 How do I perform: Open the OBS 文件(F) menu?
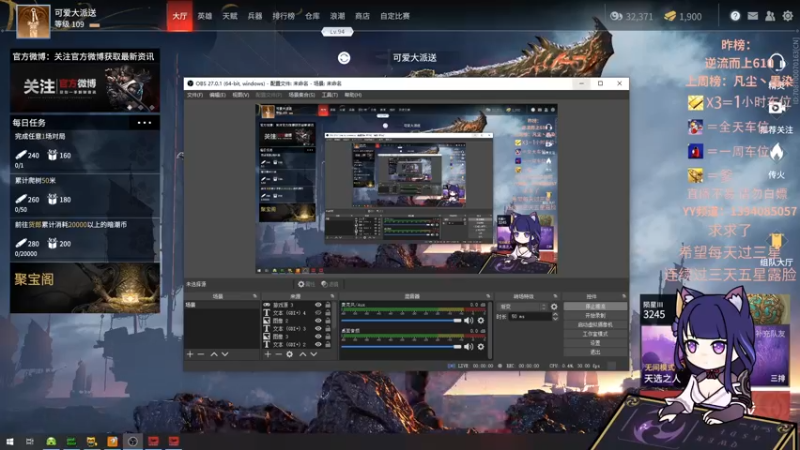(194, 95)
